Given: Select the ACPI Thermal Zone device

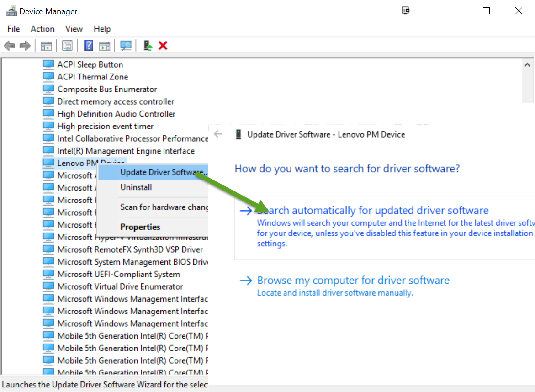Looking at the screenshot, I should (x=92, y=77).
